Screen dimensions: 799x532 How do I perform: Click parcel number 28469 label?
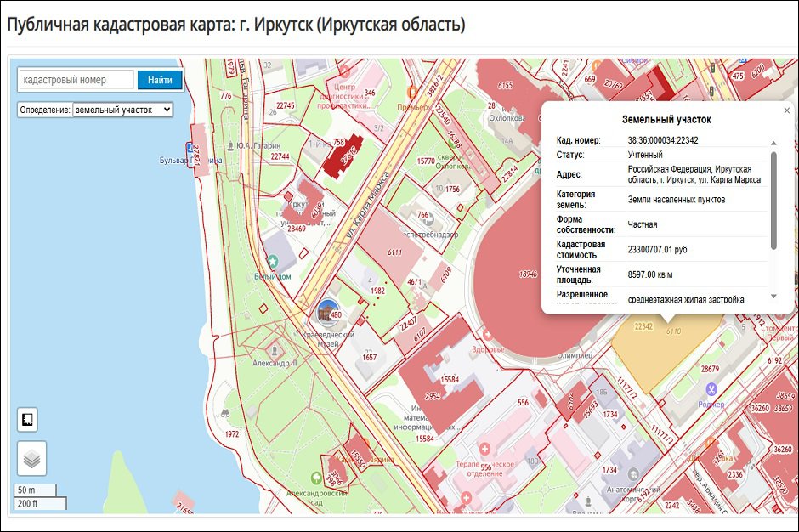(297, 229)
